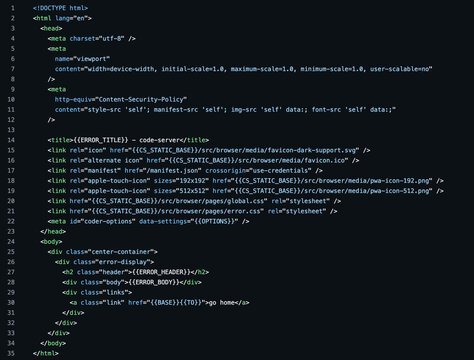Click the manifest.json link line

[185, 170]
